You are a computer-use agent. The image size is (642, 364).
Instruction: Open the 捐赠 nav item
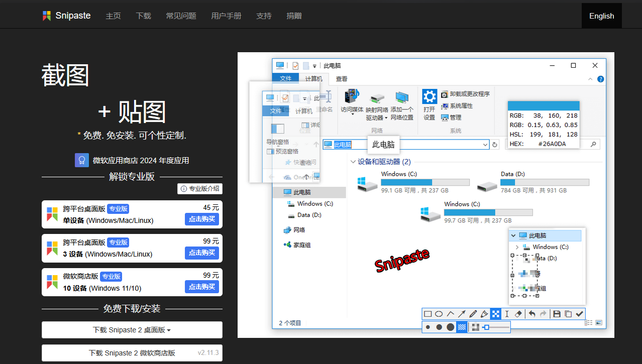pos(294,16)
